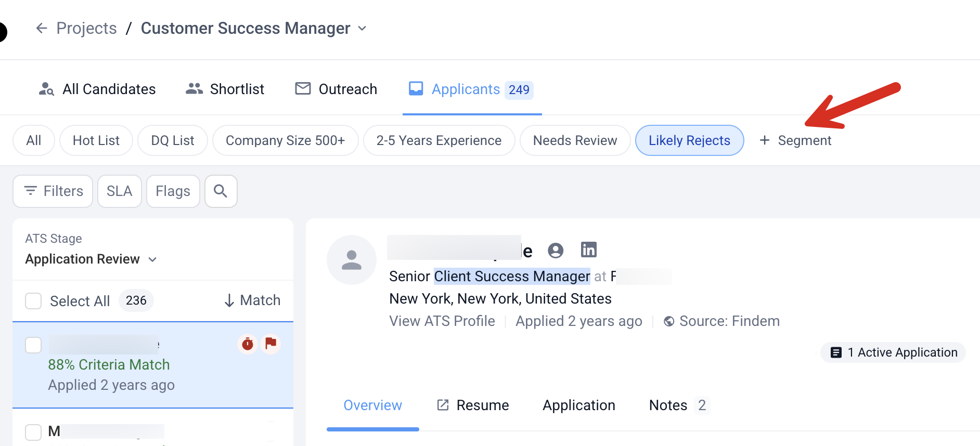The image size is (980, 446).
Task: Expand the Customer Success Manager project dropdown
Action: pos(363,28)
